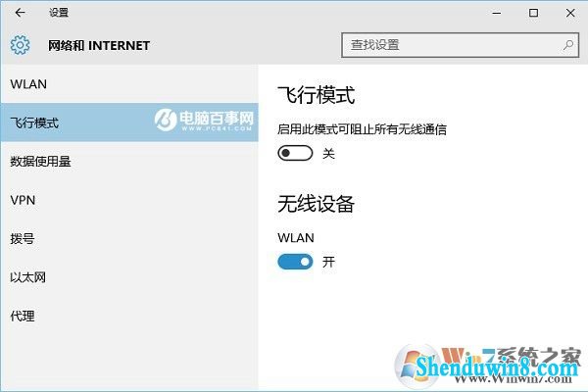
Task: Go to VPN settings
Action: [x=129, y=200]
